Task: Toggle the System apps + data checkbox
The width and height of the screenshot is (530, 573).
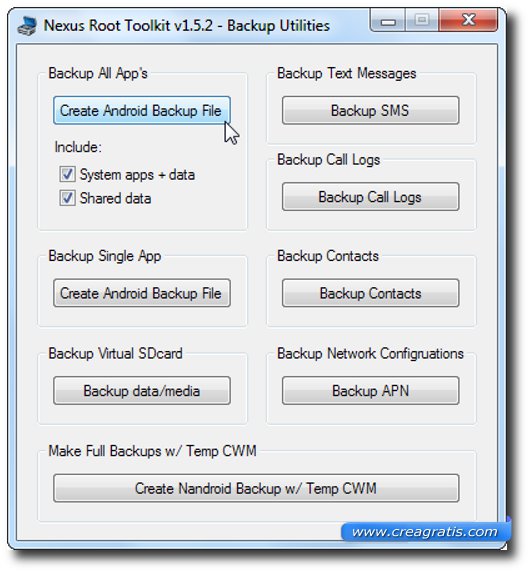Action: pyautogui.click(x=68, y=174)
